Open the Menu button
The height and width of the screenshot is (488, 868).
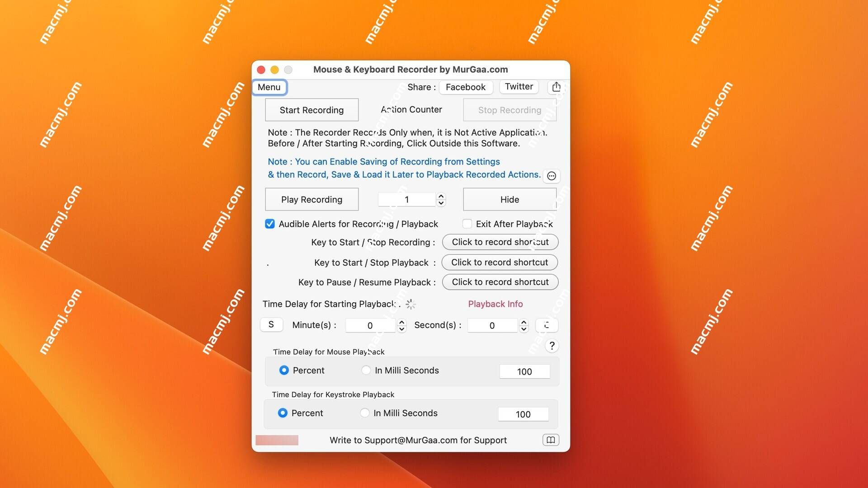(269, 87)
